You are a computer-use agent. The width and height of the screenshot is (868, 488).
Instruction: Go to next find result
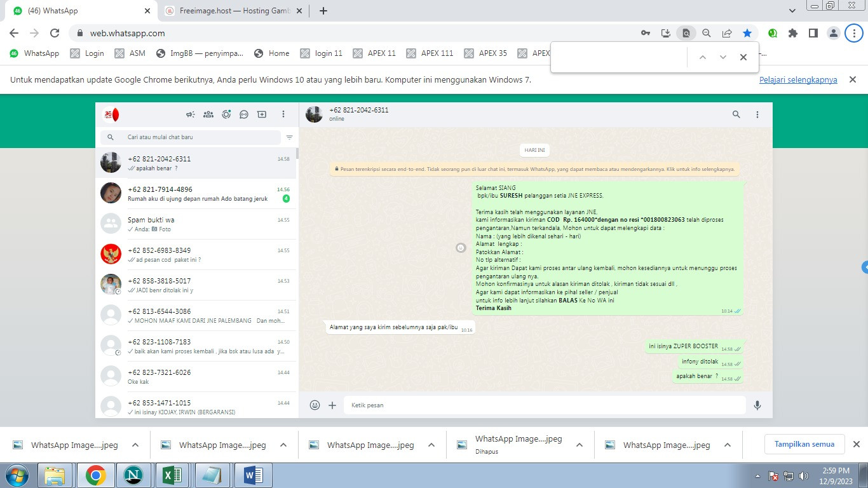click(723, 57)
